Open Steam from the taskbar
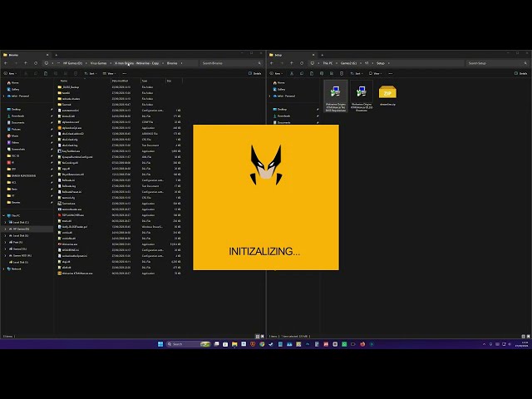532x399 pixels. pos(271,344)
